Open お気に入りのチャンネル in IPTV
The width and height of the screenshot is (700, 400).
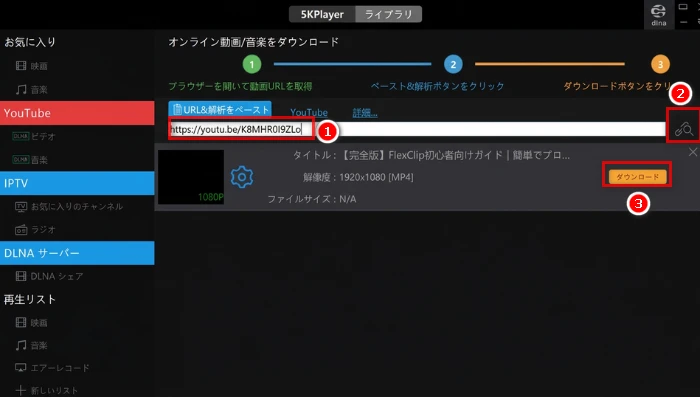point(77,206)
